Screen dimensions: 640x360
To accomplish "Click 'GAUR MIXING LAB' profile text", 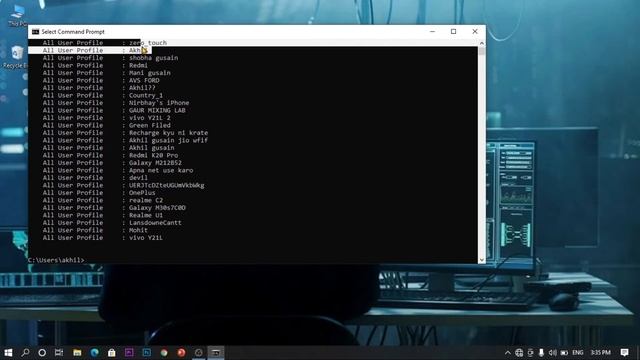I will [x=157, y=110].
